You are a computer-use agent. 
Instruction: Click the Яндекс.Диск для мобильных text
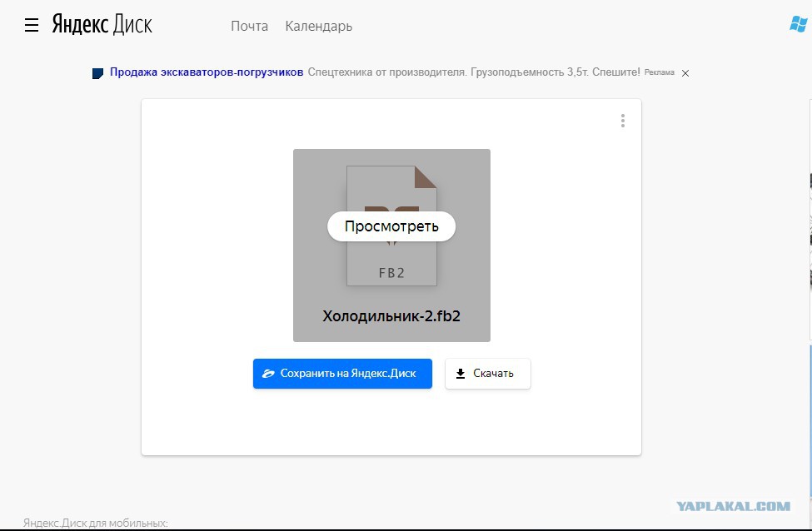coord(95,524)
